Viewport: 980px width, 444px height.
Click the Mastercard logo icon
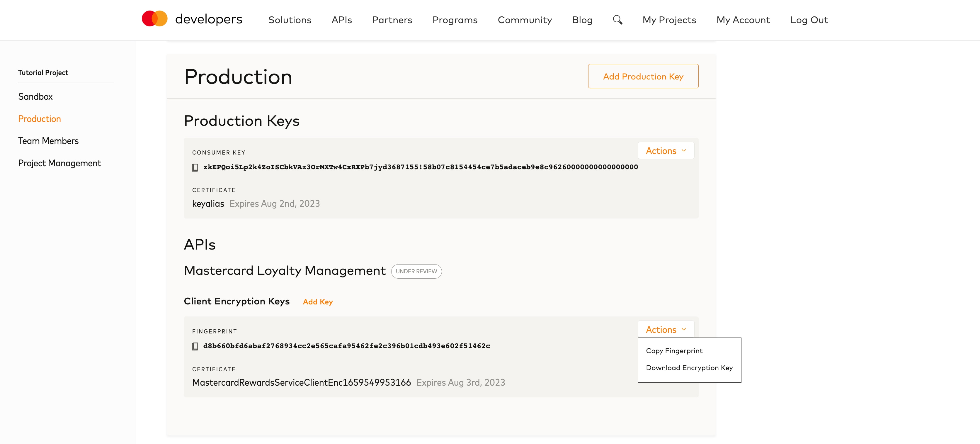[x=154, y=19]
